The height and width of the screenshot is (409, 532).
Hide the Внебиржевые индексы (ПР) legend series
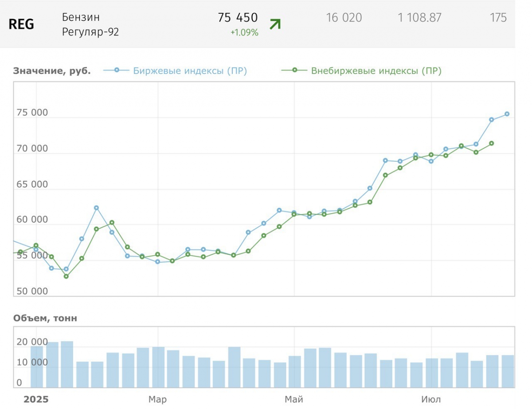pos(362,71)
